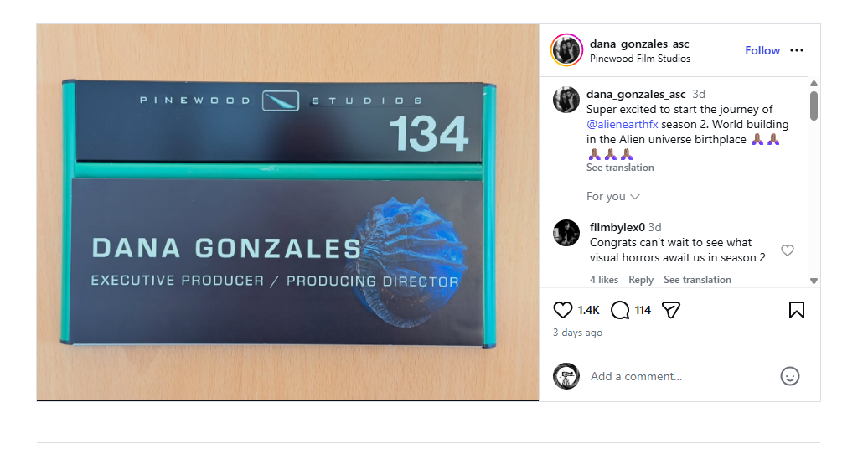Expand the For you comment sort dropdown
The image size is (868, 475).
pos(613,197)
